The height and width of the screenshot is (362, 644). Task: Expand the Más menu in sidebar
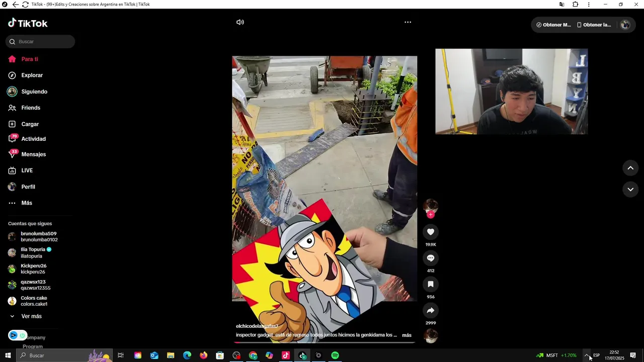(x=20, y=203)
